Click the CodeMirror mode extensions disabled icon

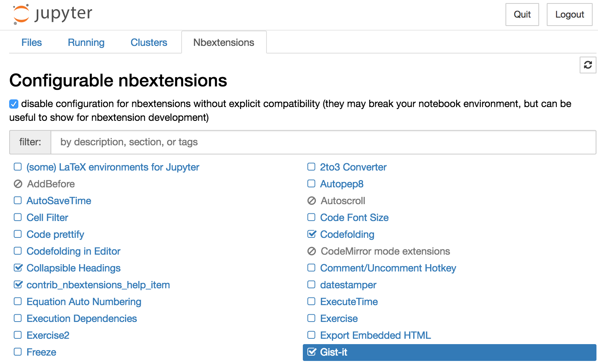point(312,251)
